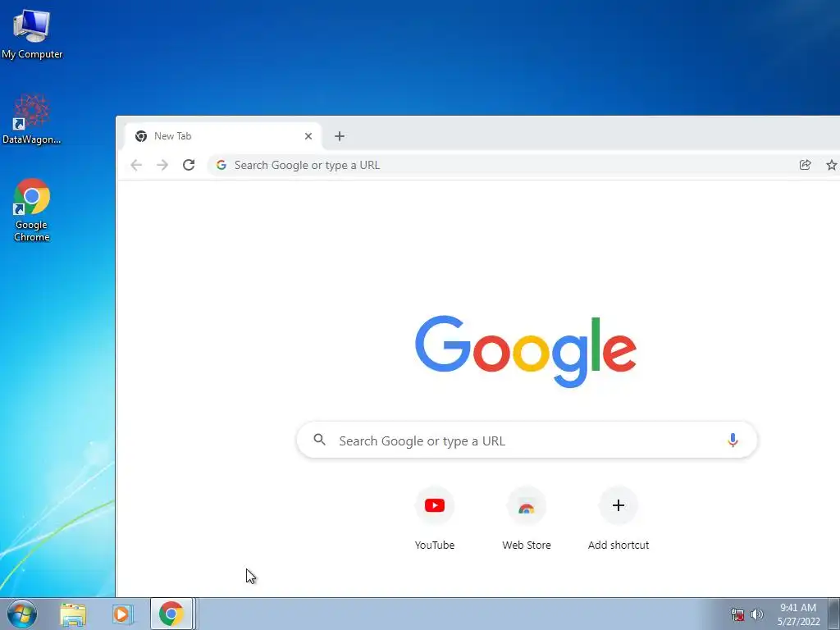
Task: Open a new tab with plus button
Action: pyautogui.click(x=339, y=136)
